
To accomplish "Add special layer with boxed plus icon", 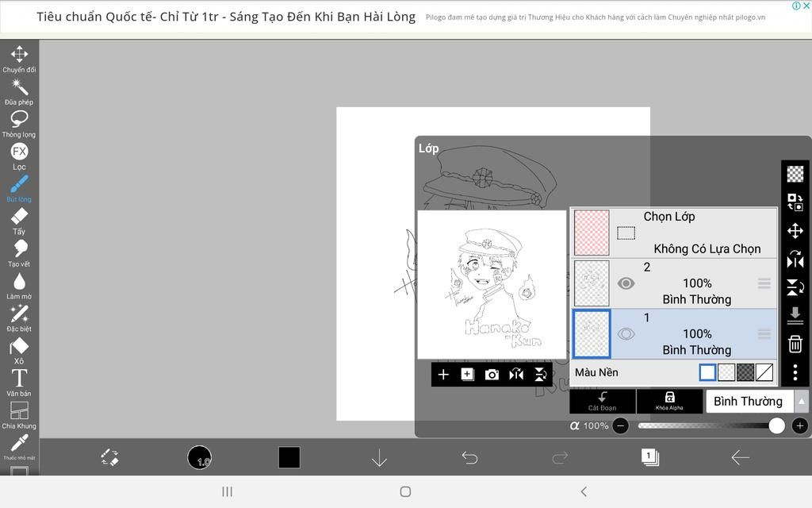I will point(468,375).
